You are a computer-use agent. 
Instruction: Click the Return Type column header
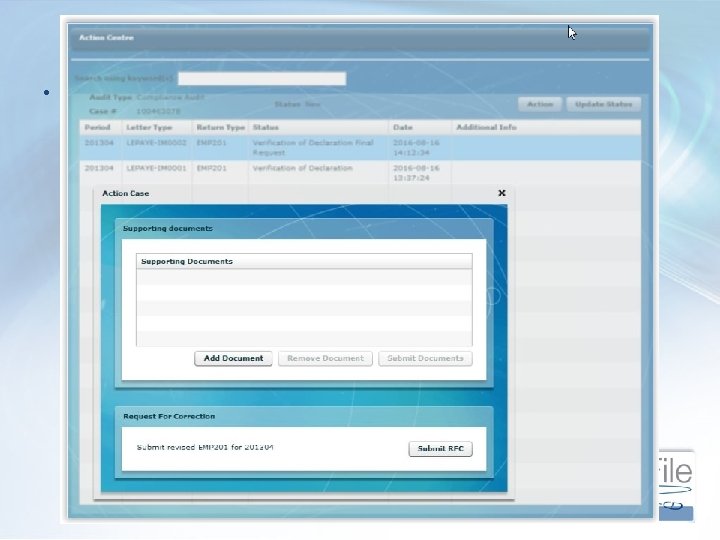coord(220,127)
